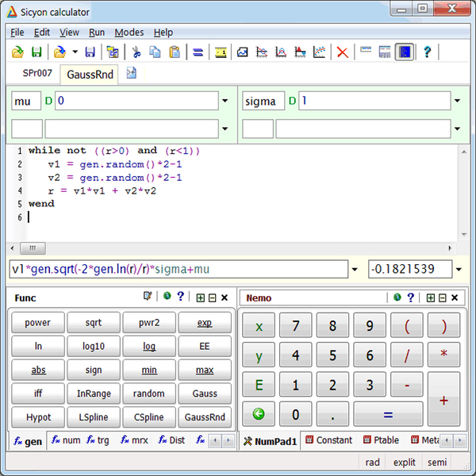Image resolution: width=476 pixels, height=476 pixels.
Task: Click the blue equals evaluate icon
Action: tap(198, 52)
